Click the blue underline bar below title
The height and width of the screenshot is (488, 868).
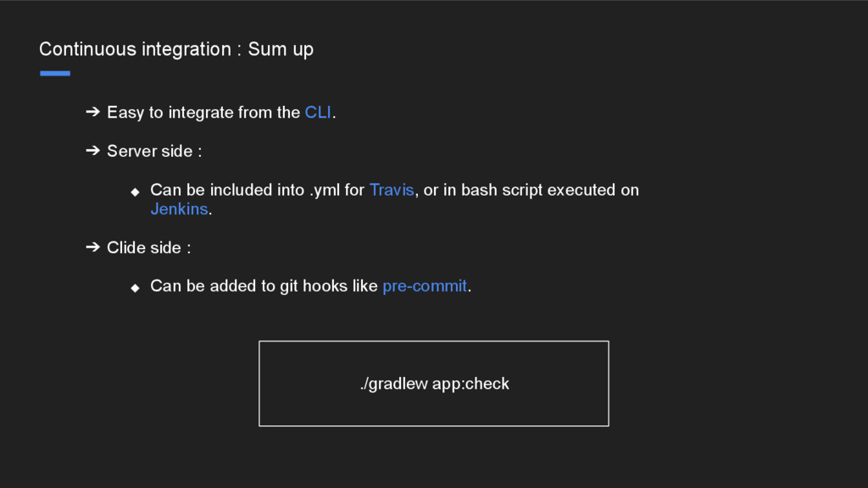pyautogui.click(x=55, y=73)
